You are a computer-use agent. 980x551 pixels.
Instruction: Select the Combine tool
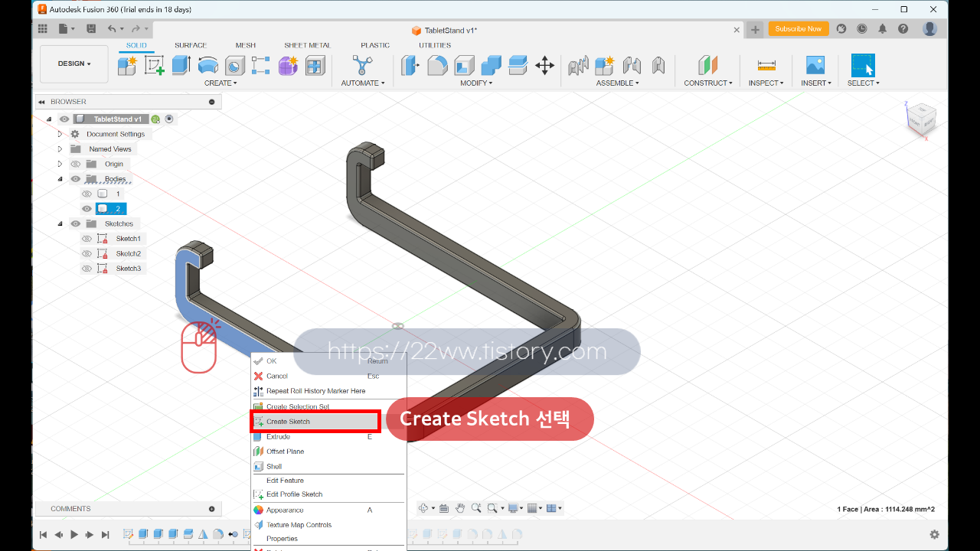[491, 66]
